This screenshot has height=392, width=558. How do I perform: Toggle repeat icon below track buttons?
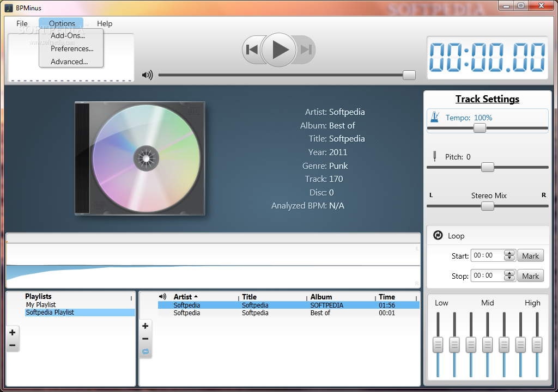(145, 352)
